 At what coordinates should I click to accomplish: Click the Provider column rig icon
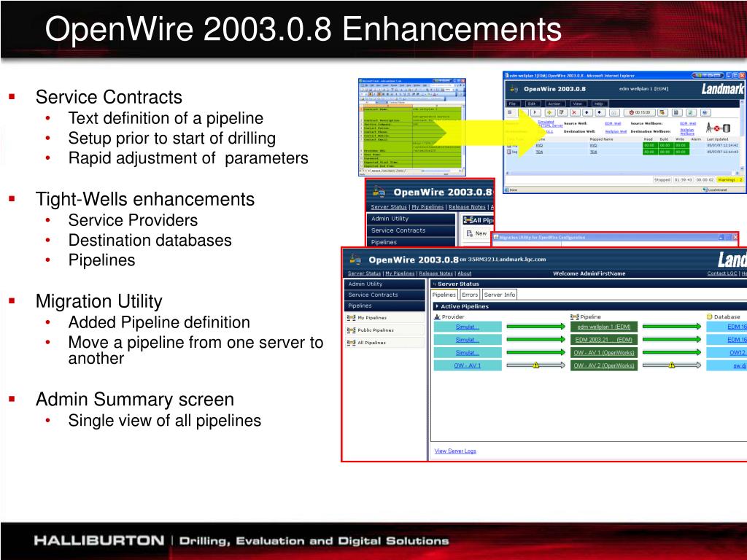point(438,316)
